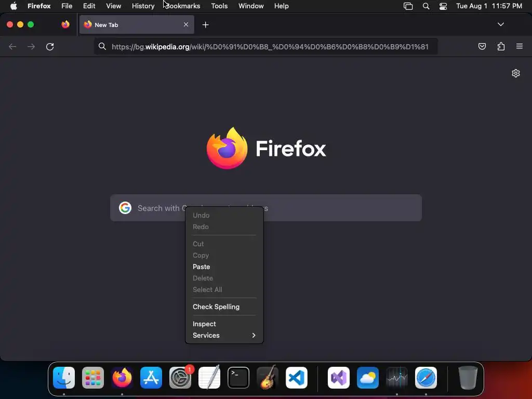Open the Firefox app menu
532x399 pixels.
(39, 6)
